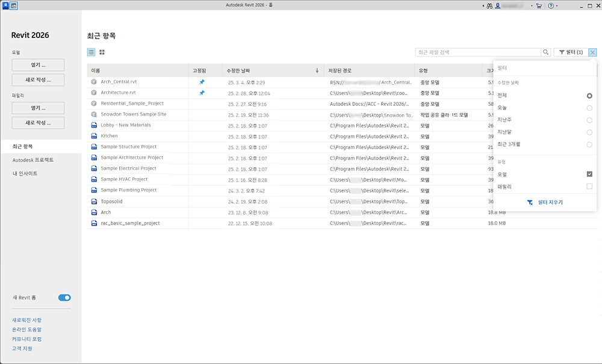Open the binoculars search icon
The width and height of the screenshot is (602, 364).
click(x=489, y=6)
